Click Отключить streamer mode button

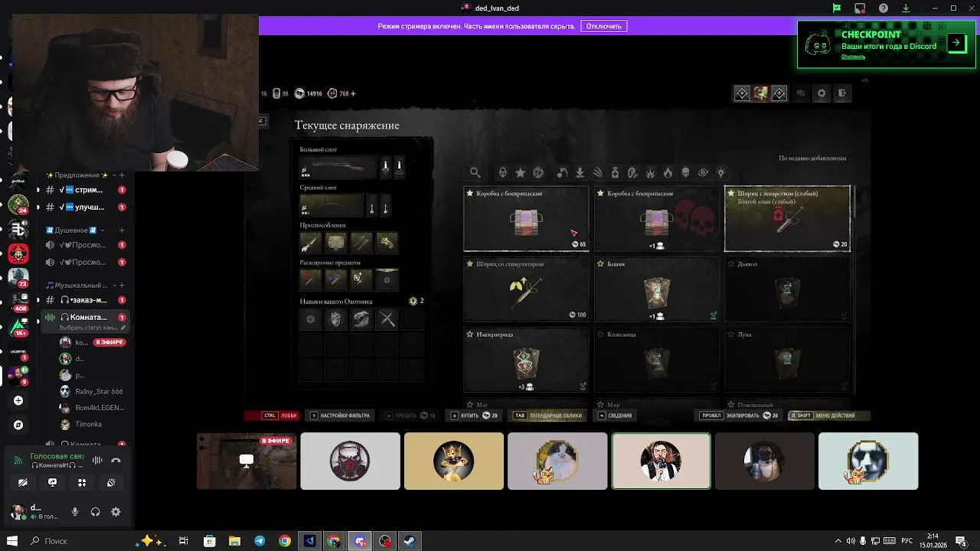(x=604, y=26)
